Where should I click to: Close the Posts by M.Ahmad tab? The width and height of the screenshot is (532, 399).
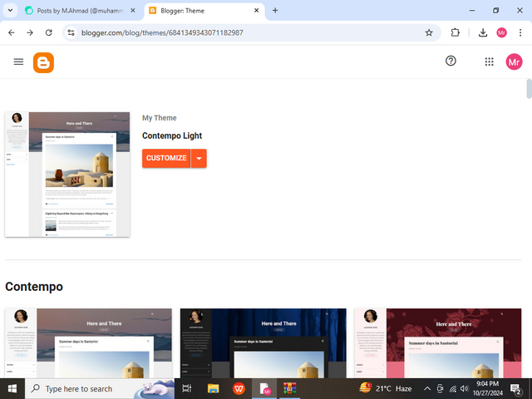click(x=133, y=11)
